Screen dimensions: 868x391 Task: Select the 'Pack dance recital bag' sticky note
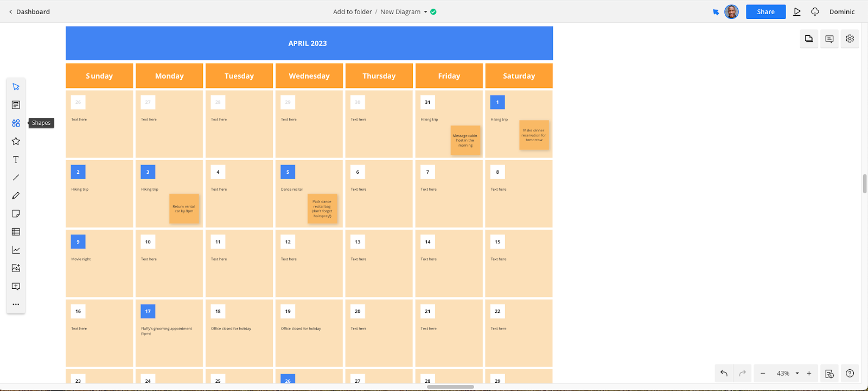click(x=322, y=209)
